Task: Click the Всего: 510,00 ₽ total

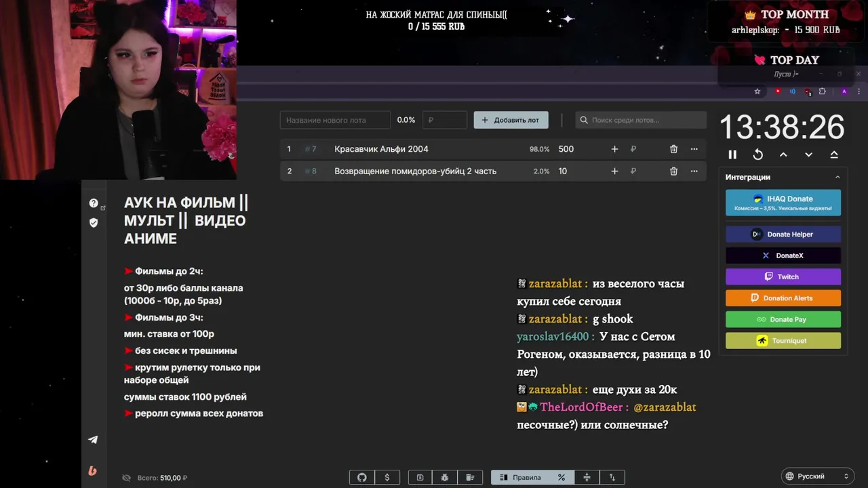Action: click(162, 478)
